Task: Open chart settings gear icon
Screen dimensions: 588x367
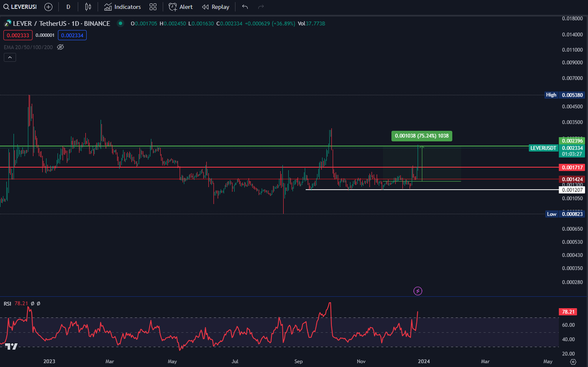Action: [573, 362]
